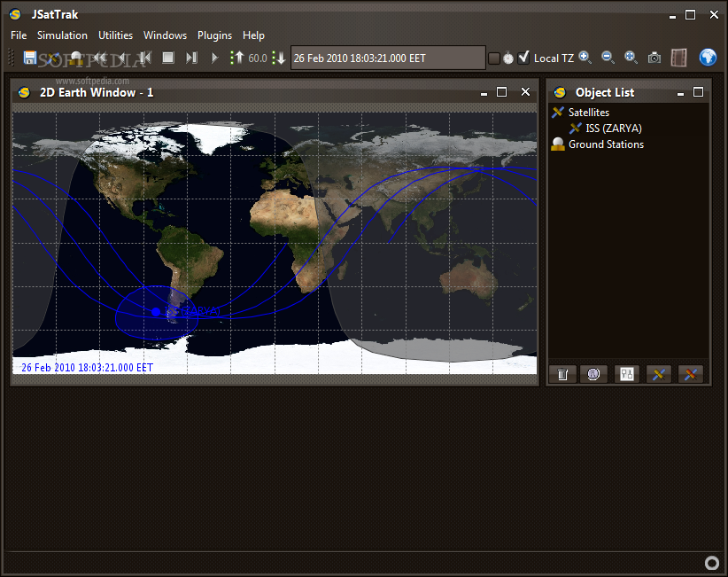The width and height of the screenshot is (728, 577).
Task: Open the Plugins menu
Action: pyautogui.click(x=214, y=35)
